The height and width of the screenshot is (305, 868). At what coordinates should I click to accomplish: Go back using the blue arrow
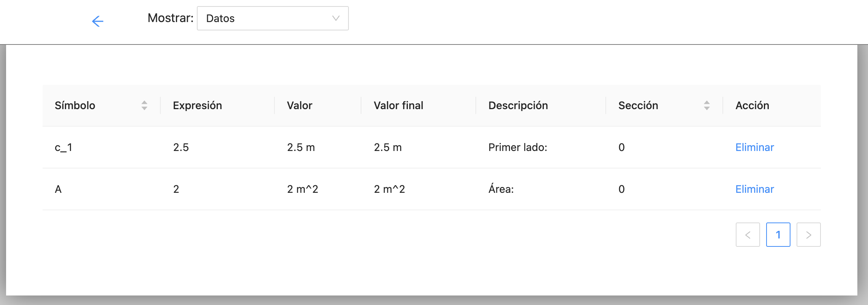[x=98, y=21]
